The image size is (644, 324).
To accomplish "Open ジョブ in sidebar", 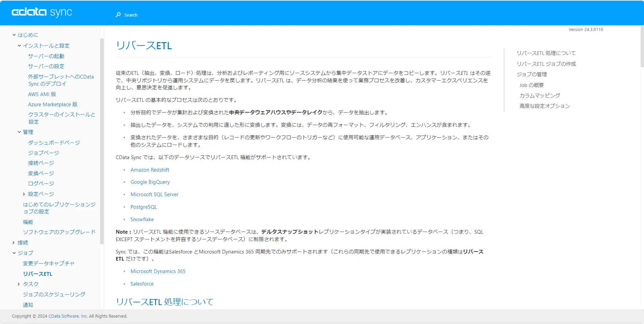I will point(26,253).
